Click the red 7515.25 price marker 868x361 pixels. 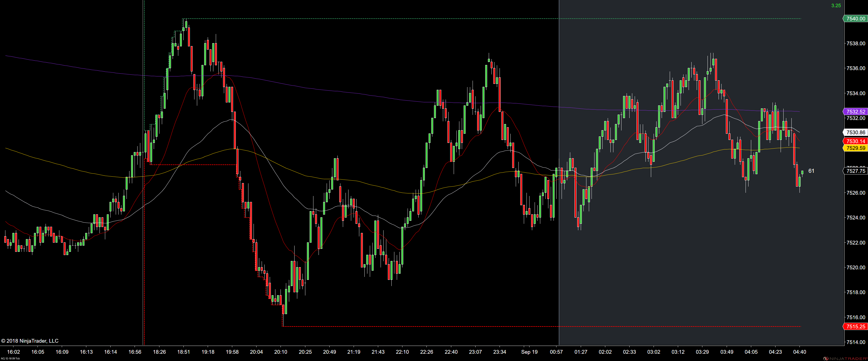[855, 326]
